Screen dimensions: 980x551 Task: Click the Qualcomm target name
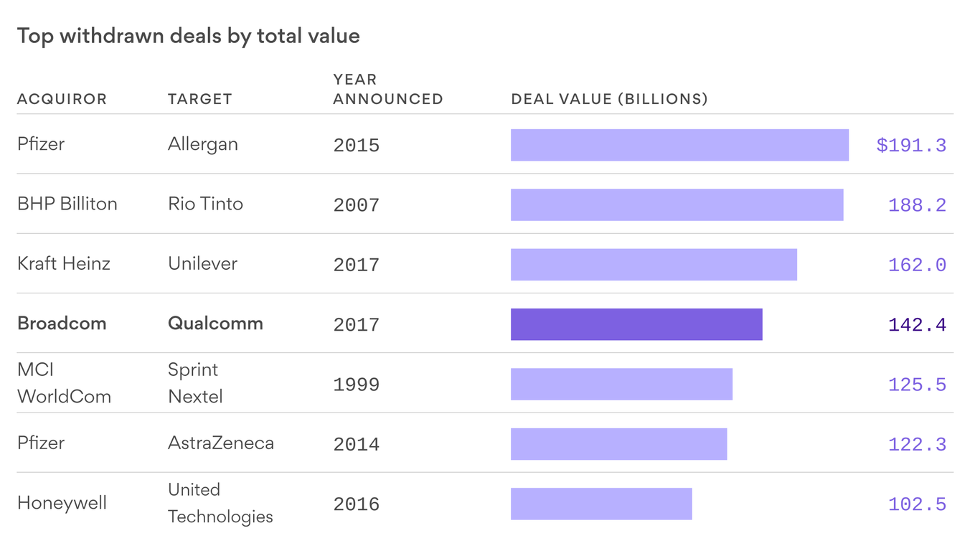(215, 324)
